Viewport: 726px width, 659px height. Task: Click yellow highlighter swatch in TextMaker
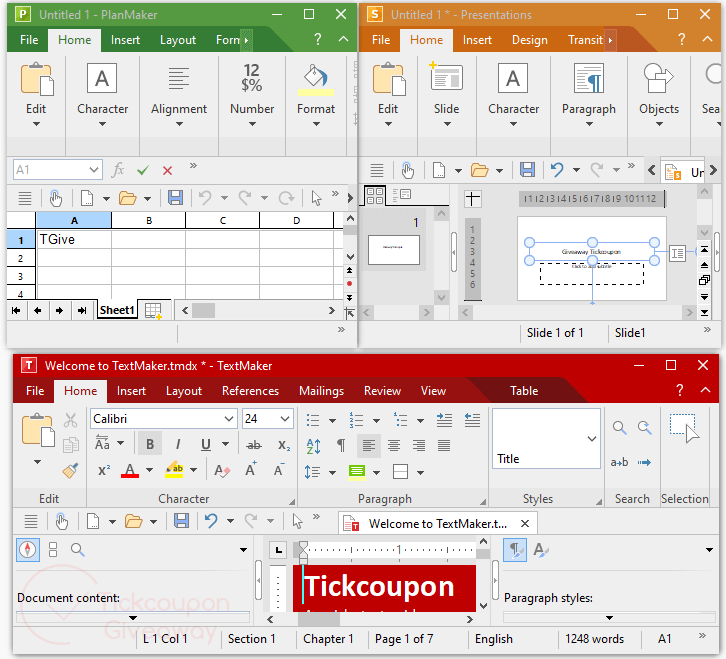point(175,471)
